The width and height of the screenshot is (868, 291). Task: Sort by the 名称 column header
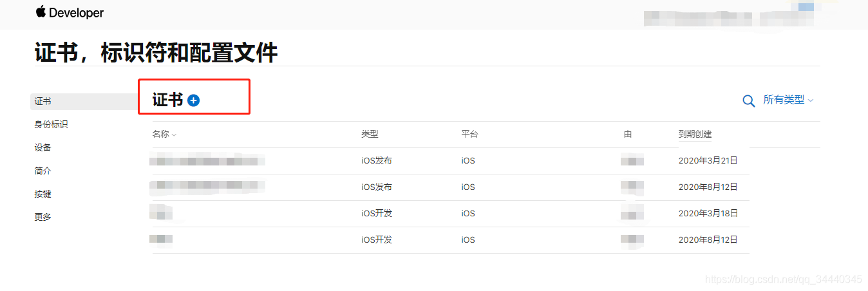click(x=164, y=134)
